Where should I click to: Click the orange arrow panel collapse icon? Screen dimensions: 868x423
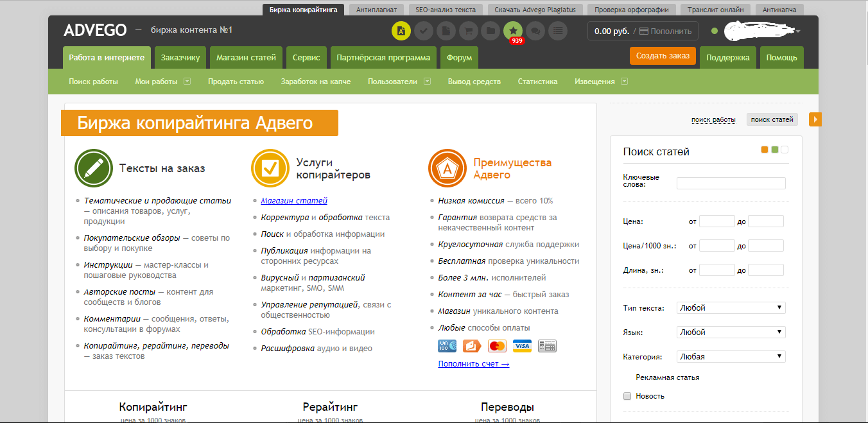click(x=815, y=119)
